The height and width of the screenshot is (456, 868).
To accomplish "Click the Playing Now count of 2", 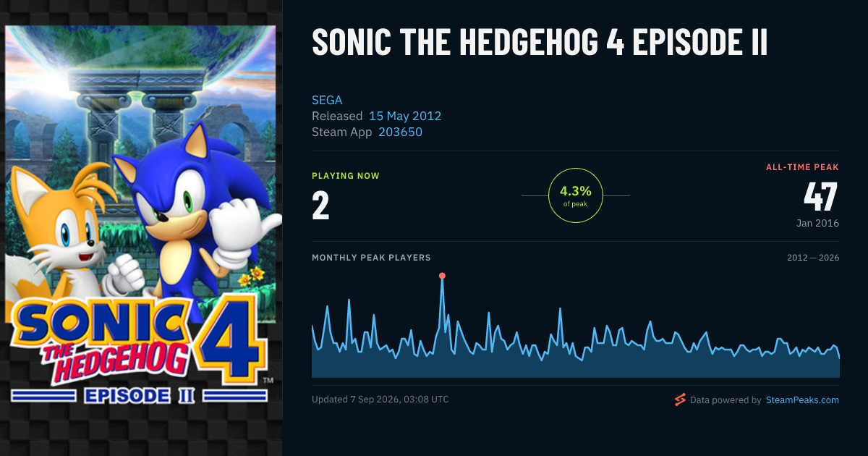I will click(320, 206).
